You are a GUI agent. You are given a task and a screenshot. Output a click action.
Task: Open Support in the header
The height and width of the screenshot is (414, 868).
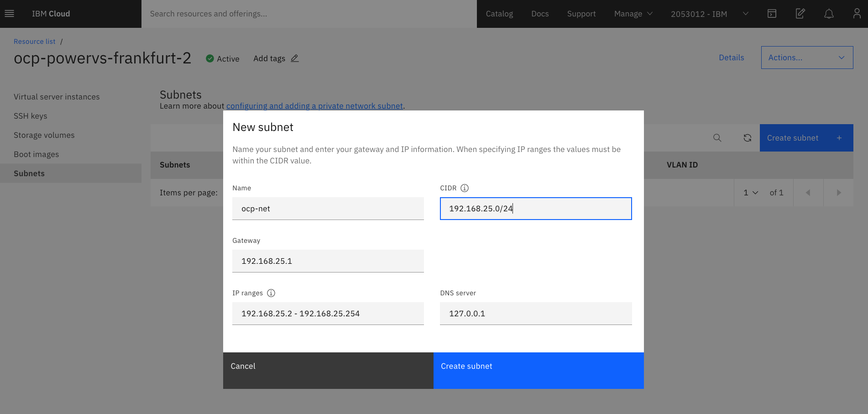coord(581,14)
